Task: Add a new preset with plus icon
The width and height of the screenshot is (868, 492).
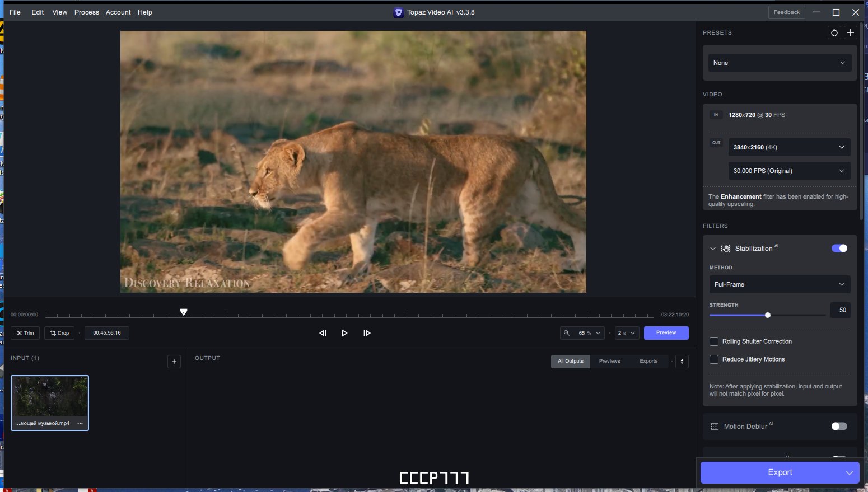Action: click(x=851, y=32)
